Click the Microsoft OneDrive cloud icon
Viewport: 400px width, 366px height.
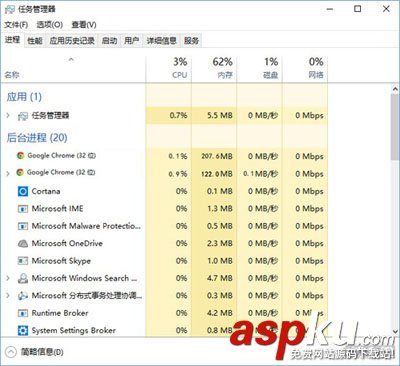point(23,244)
